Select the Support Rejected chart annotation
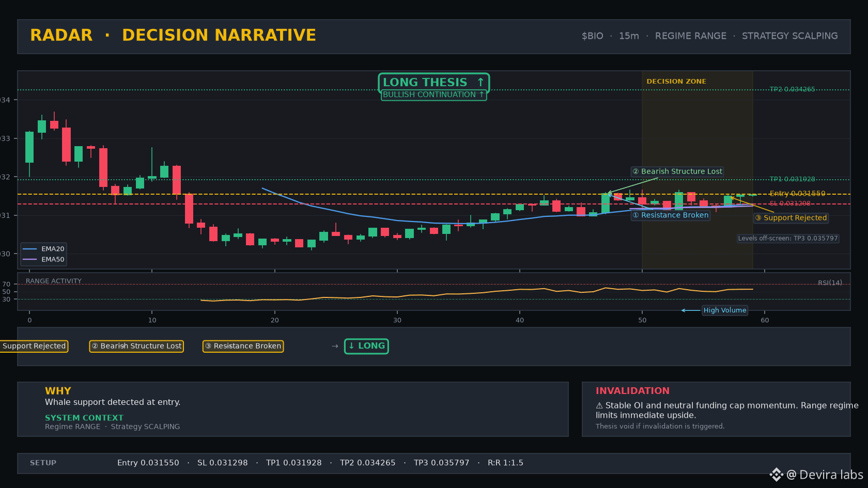Image resolution: width=868 pixels, height=488 pixels. coord(791,218)
